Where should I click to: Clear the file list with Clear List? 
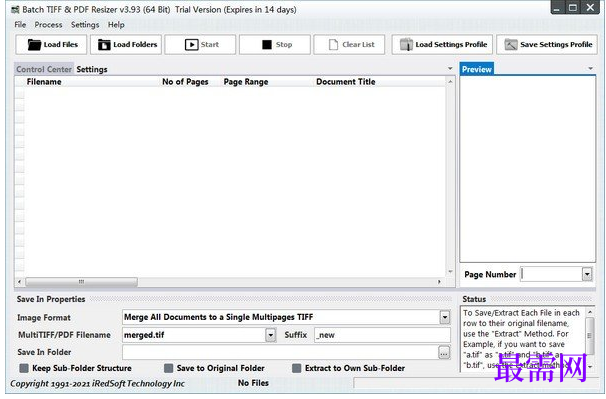click(349, 44)
